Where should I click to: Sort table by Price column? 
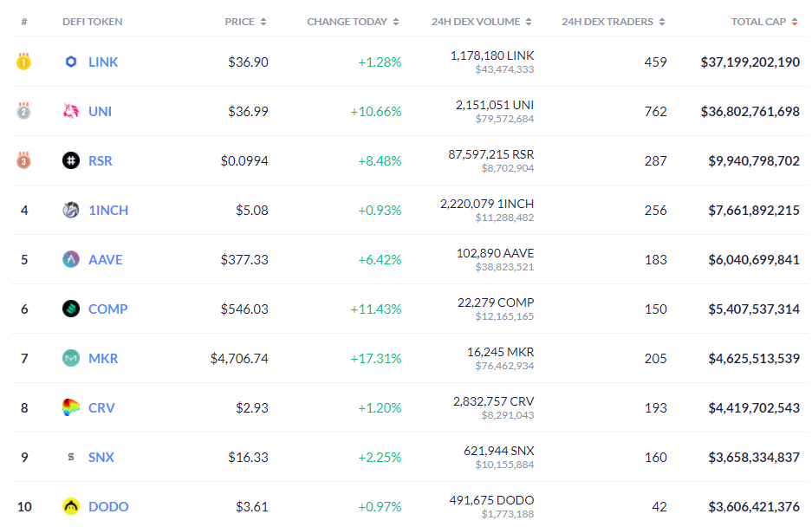point(245,22)
